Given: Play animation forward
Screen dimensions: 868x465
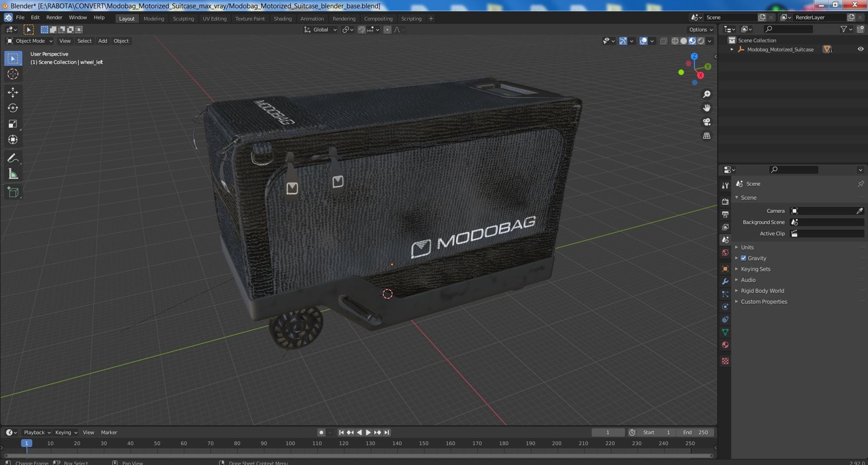Looking at the screenshot, I should 368,432.
